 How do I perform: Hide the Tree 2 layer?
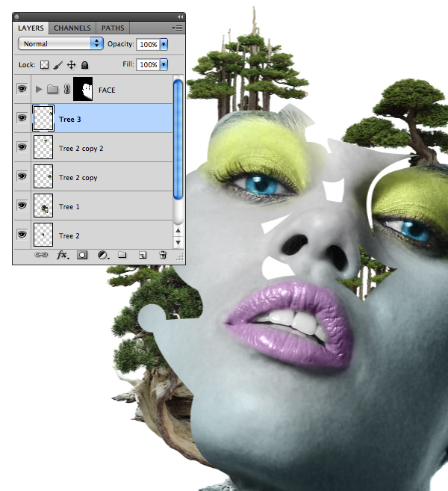coord(22,235)
